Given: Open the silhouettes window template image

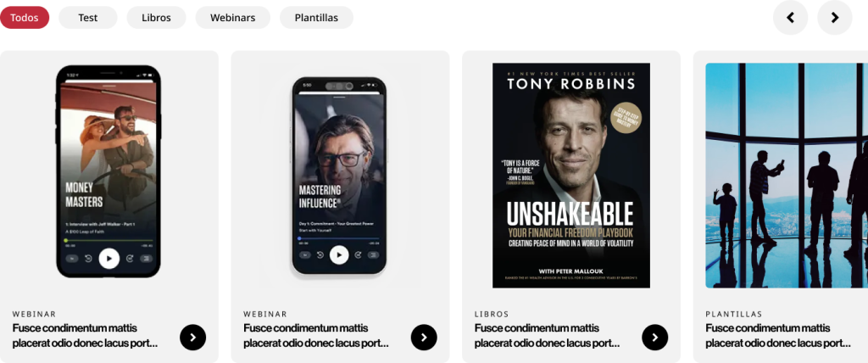Looking at the screenshot, I should click(x=787, y=175).
